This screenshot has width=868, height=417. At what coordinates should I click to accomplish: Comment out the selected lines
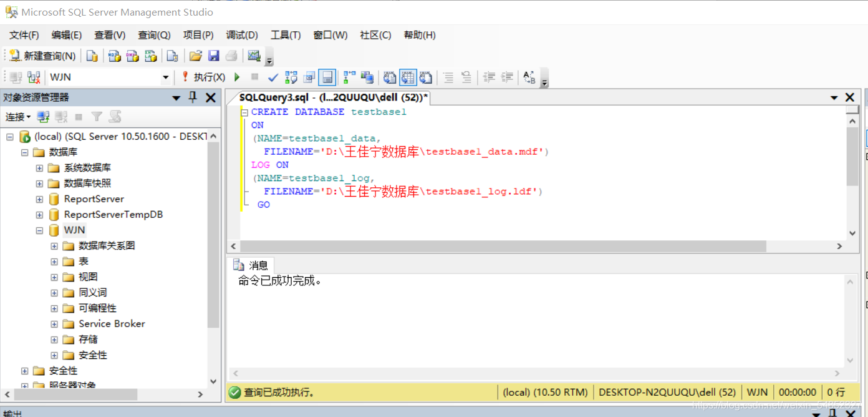coord(448,77)
